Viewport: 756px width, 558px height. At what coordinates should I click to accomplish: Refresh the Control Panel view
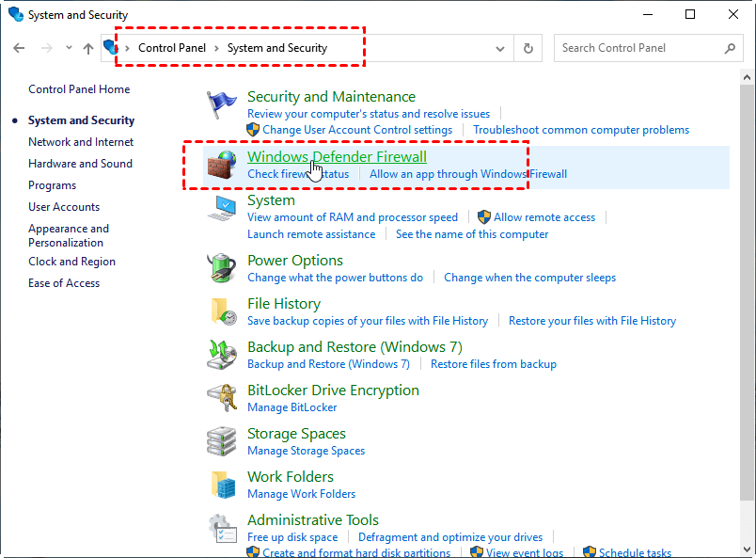[528, 48]
